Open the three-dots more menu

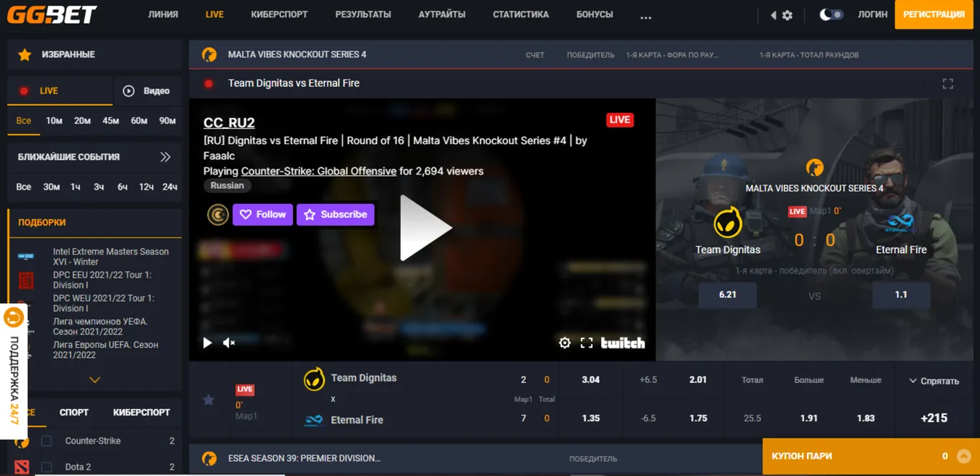[646, 17]
